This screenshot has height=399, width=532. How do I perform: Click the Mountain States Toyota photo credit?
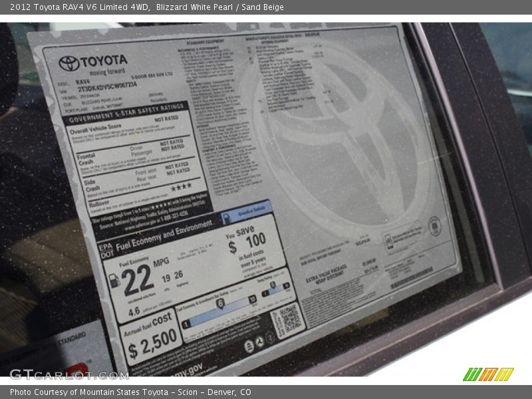pyautogui.click(x=130, y=392)
